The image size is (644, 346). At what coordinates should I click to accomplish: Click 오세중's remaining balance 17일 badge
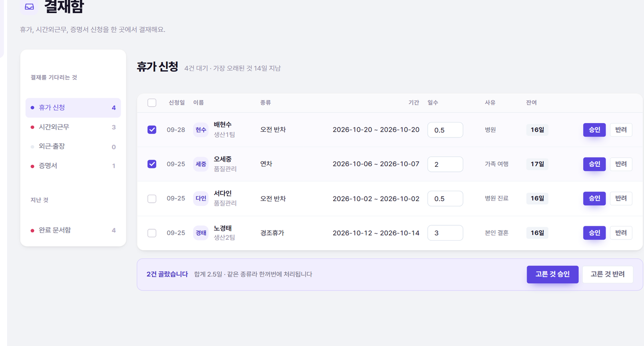[x=537, y=164]
